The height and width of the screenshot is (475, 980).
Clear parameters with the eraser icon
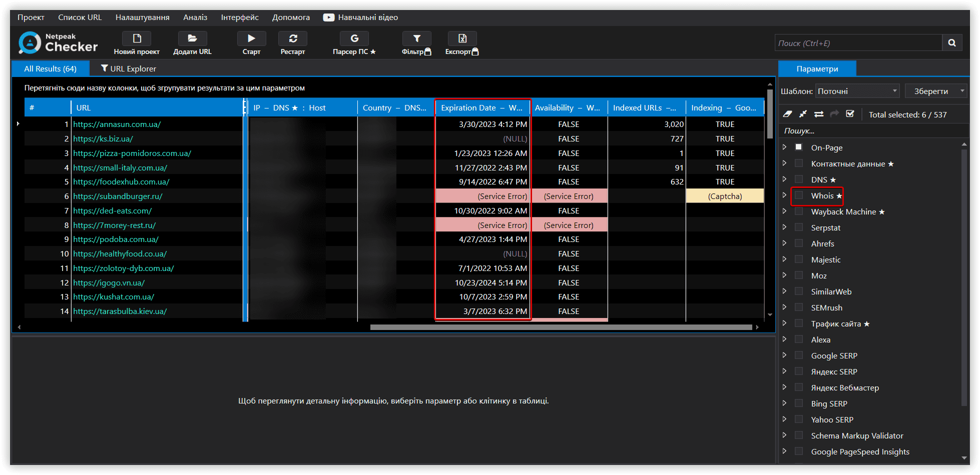(x=787, y=114)
